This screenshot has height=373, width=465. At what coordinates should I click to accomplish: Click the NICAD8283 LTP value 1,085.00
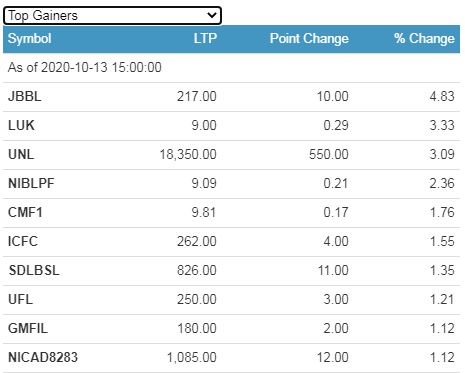[x=192, y=357]
